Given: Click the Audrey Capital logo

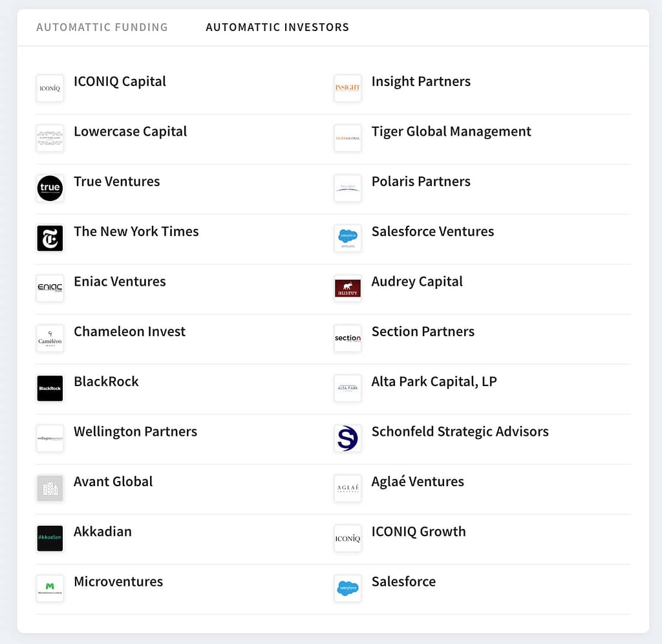Looking at the screenshot, I should pos(347,288).
